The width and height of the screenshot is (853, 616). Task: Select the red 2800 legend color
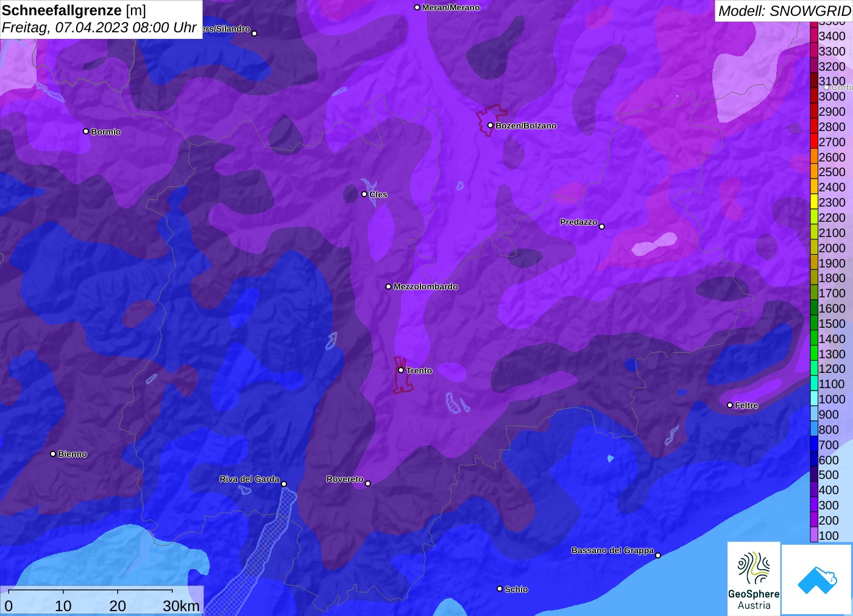pyautogui.click(x=814, y=127)
